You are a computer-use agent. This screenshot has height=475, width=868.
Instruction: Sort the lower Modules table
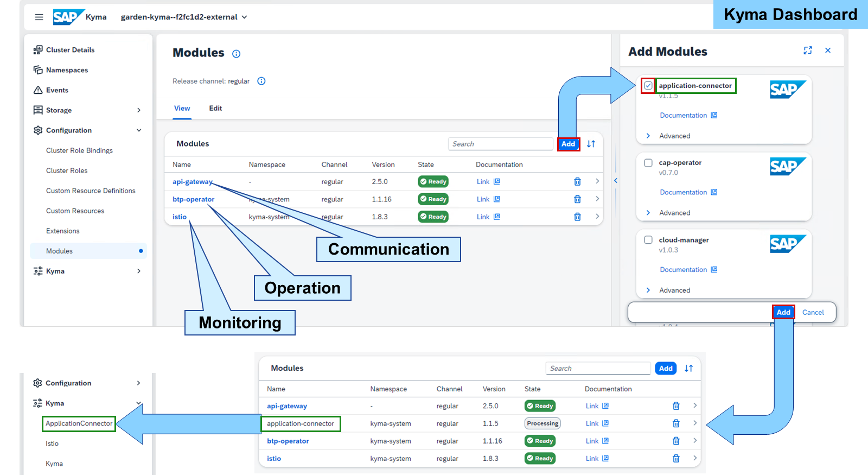tap(688, 368)
